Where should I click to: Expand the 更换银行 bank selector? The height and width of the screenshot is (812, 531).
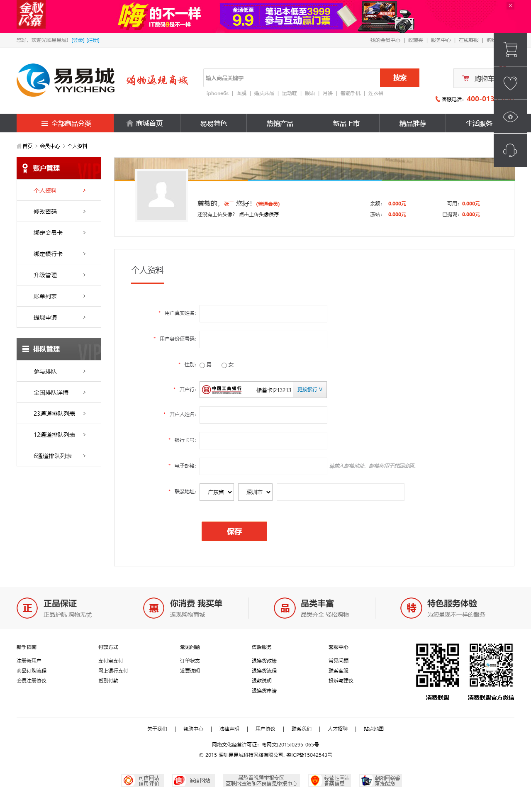click(x=309, y=390)
